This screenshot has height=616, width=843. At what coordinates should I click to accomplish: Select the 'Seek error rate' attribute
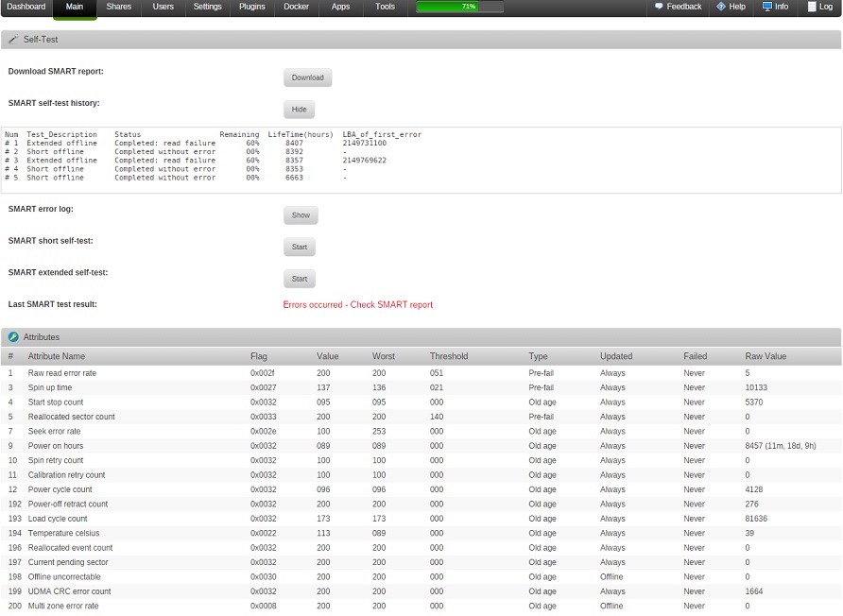pyautogui.click(x=54, y=431)
